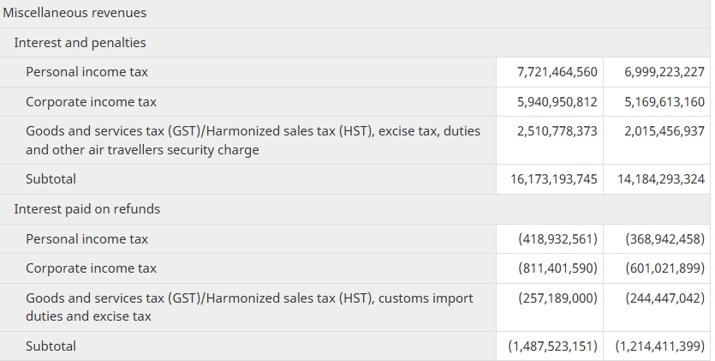Click the (1,214,411,399) refunds subtotal cell

coord(657,346)
